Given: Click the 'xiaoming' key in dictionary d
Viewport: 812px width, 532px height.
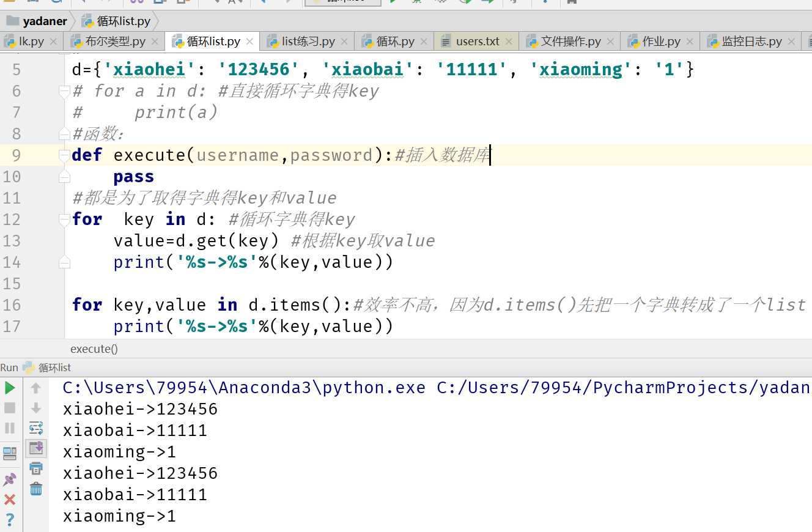Looking at the screenshot, I should coord(581,70).
